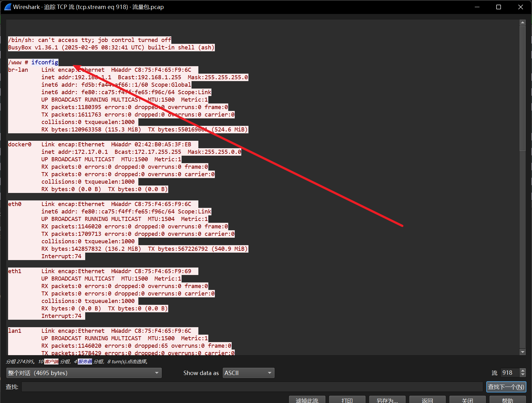Viewport: 532px width, 403px height.
Task: Click the ifconfig command text in stream
Action: point(45,62)
